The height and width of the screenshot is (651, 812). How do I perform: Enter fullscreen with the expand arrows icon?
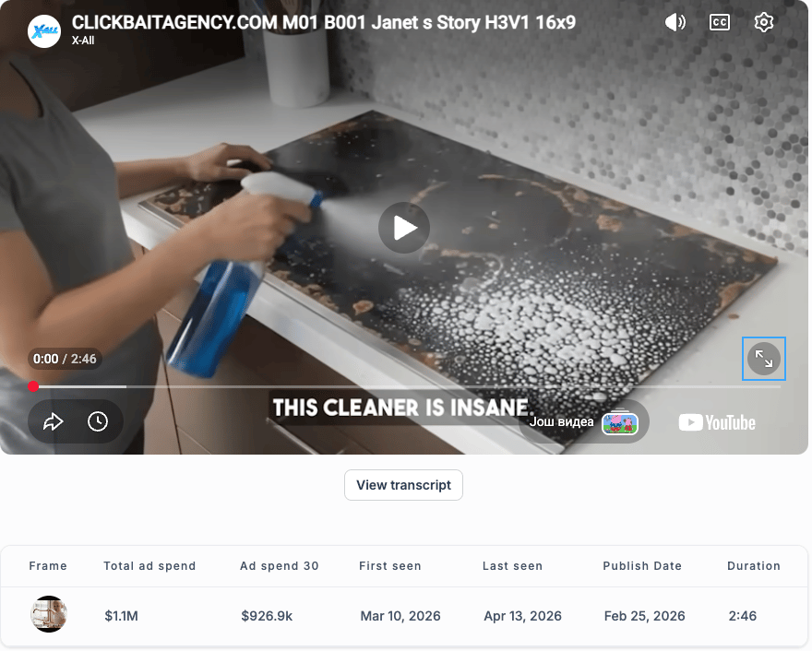tap(764, 359)
